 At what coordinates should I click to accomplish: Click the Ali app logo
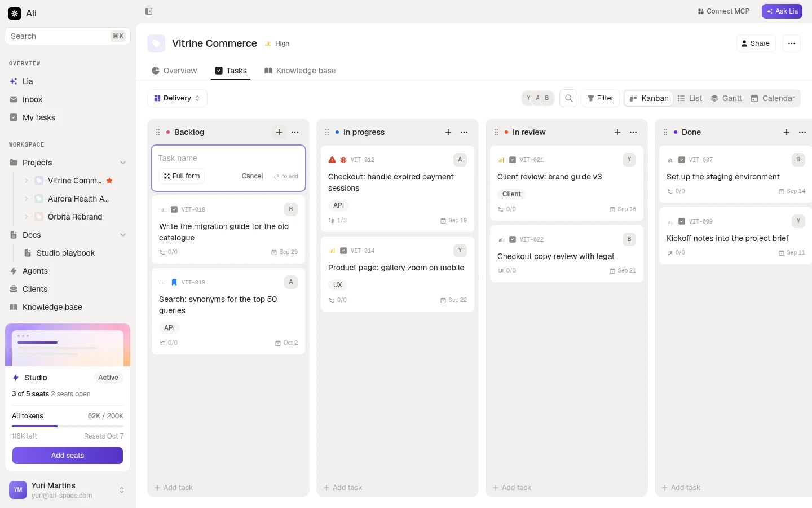15,13
